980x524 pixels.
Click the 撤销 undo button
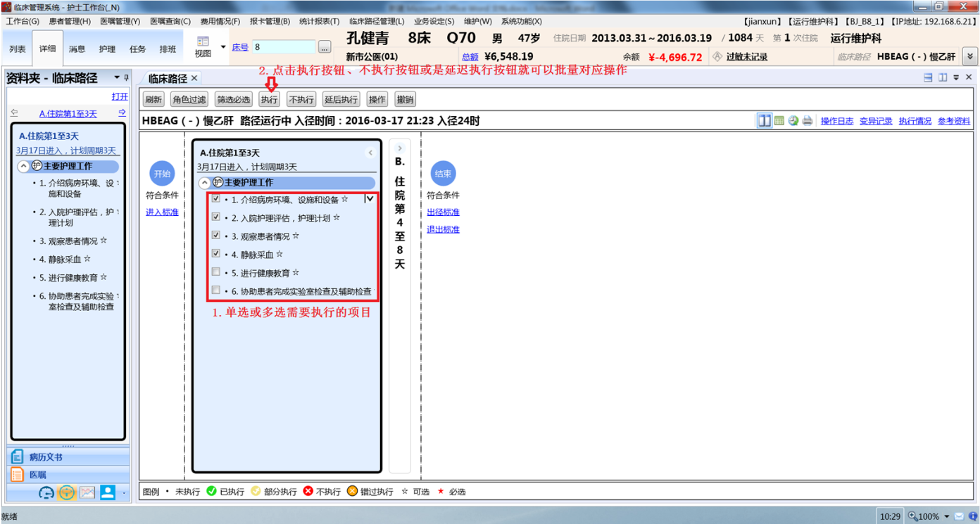(405, 100)
